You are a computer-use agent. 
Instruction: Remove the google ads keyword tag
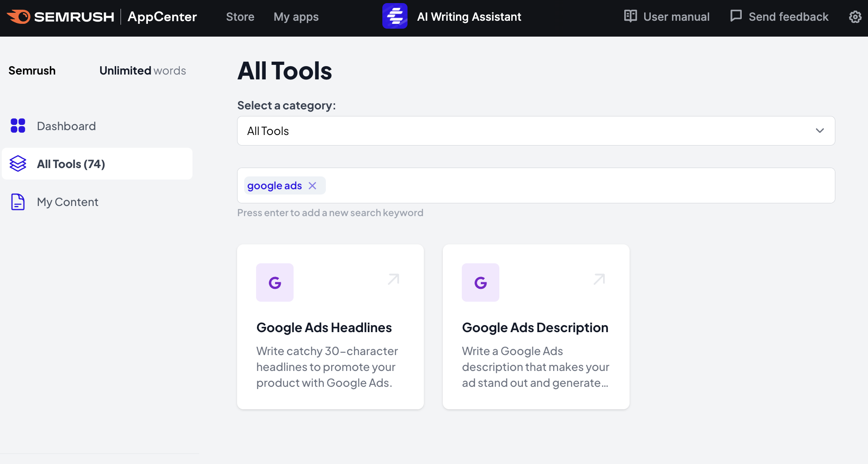pos(313,186)
